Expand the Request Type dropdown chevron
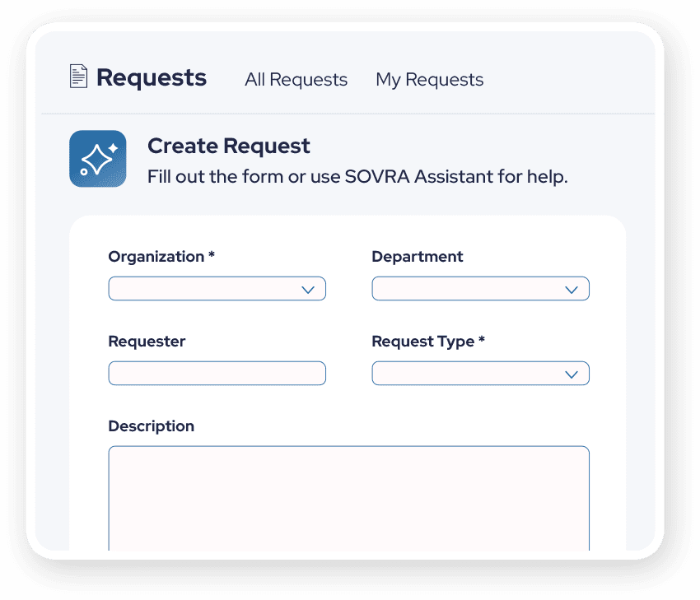This screenshot has height=600, width=700. (572, 374)
